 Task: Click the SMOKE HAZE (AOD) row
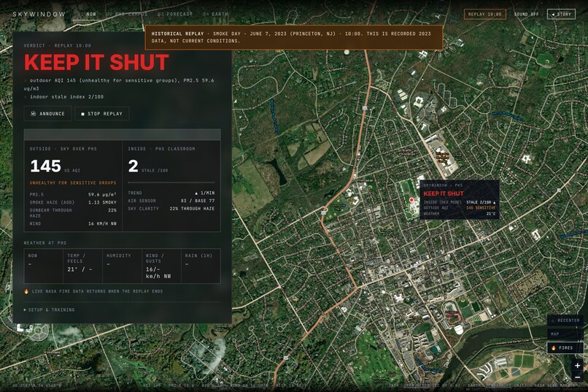73,202
